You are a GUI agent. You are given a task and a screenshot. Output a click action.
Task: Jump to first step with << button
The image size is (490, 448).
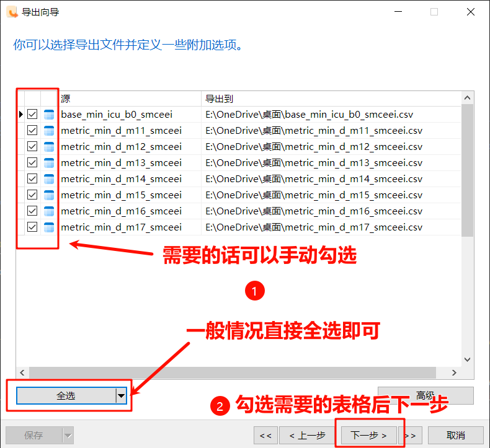click(x=265, y=436)
